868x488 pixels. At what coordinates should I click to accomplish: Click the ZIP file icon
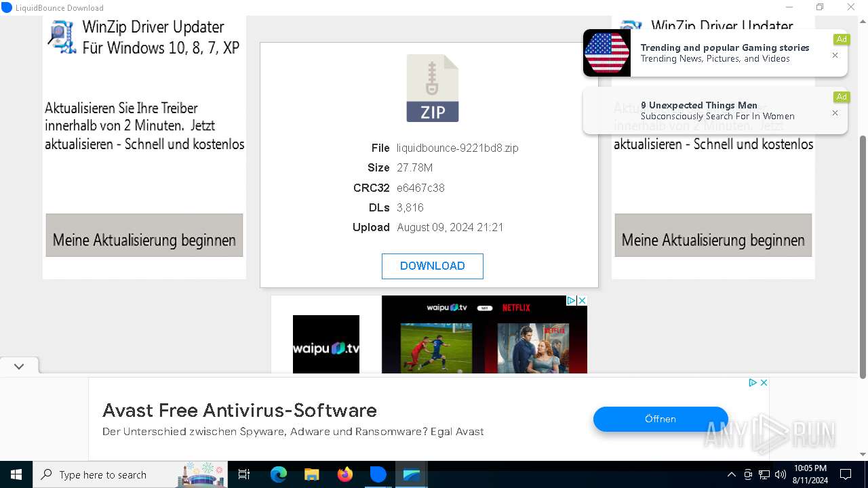pos(433,88)
